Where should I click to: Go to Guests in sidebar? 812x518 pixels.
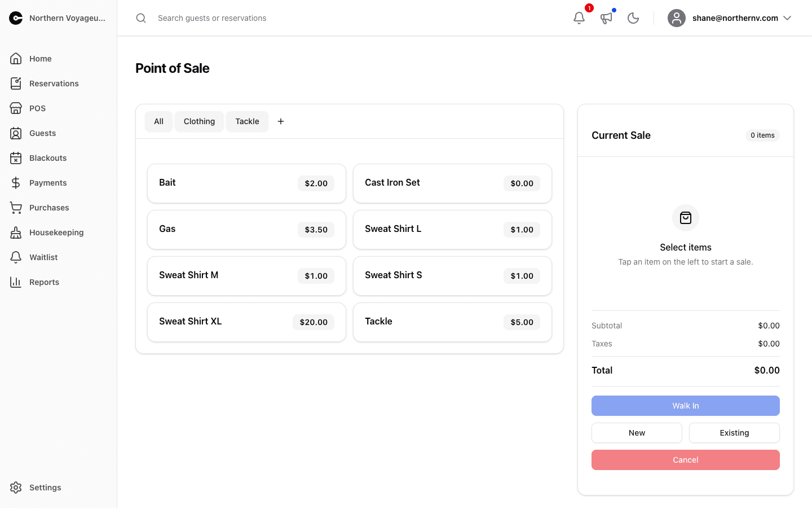(43, 133)
